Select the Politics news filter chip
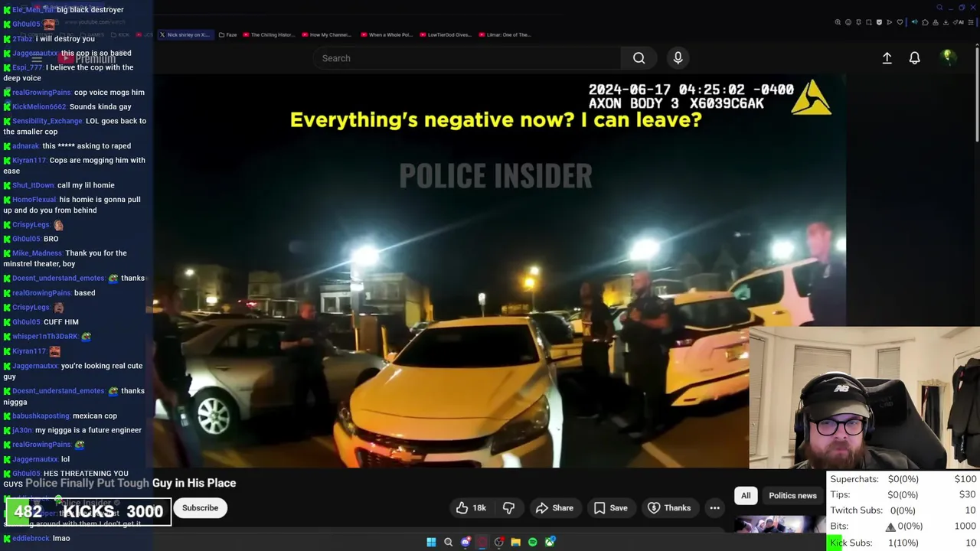 792,495
